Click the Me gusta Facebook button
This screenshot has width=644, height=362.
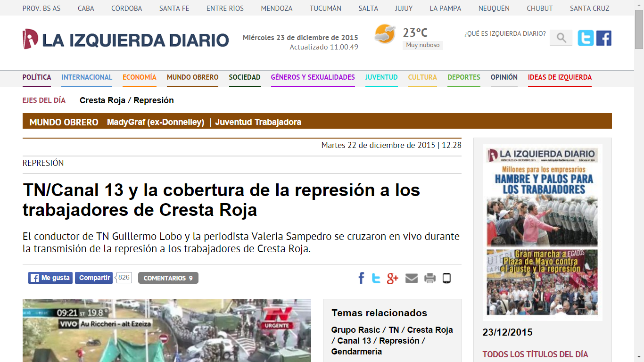click(50, 278)
